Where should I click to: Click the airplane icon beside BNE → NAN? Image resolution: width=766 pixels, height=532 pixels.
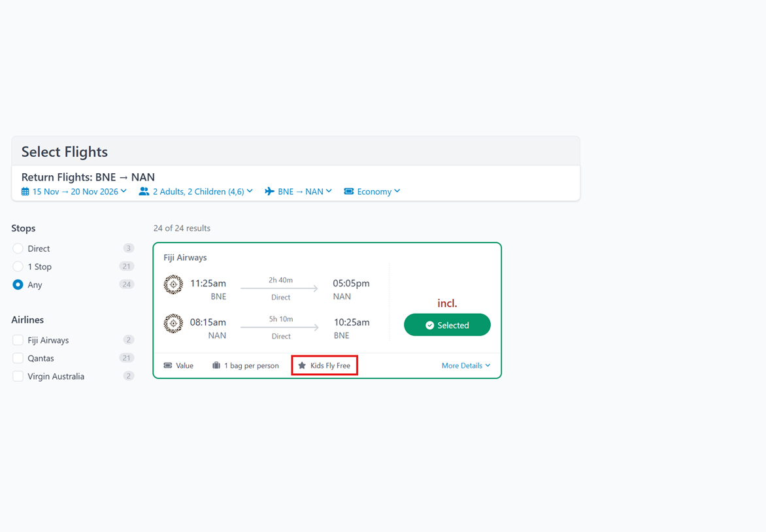click(269, 191)
